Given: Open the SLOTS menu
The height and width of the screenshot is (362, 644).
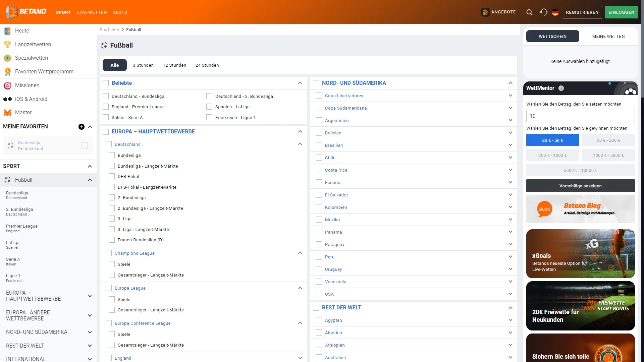Looking at the screenshot, I should (x=120, y=12).
